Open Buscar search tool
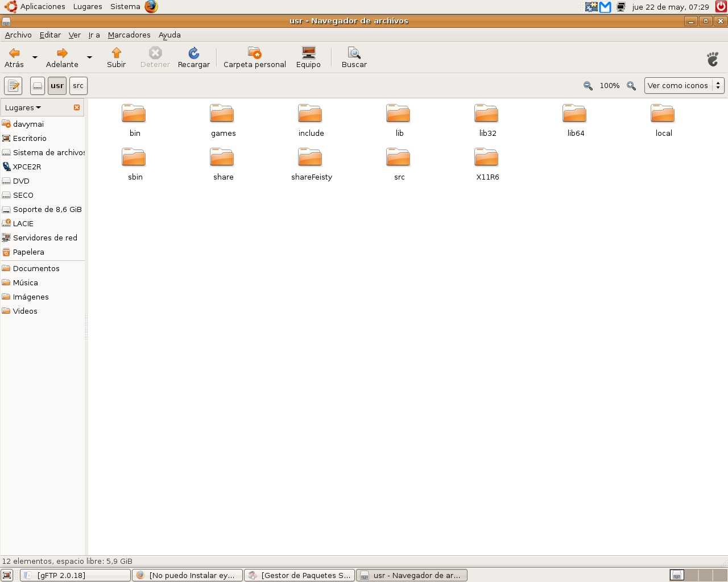 (x=354, y=53)
